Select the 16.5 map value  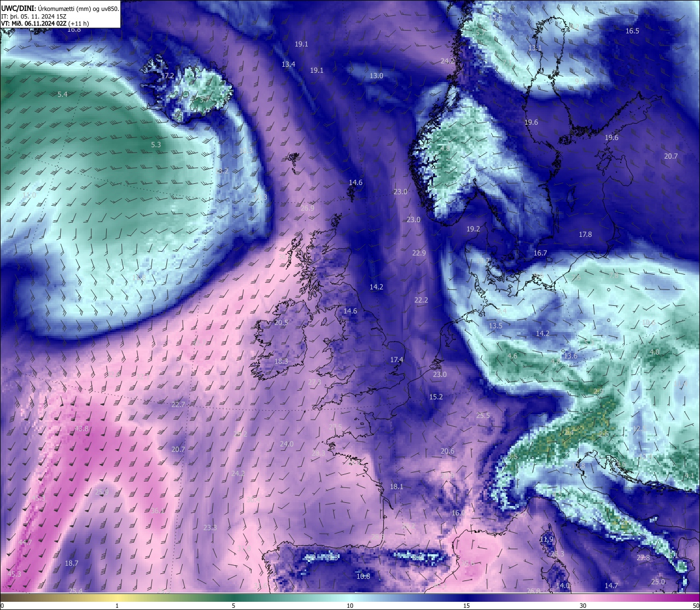(x=632, y=31)
